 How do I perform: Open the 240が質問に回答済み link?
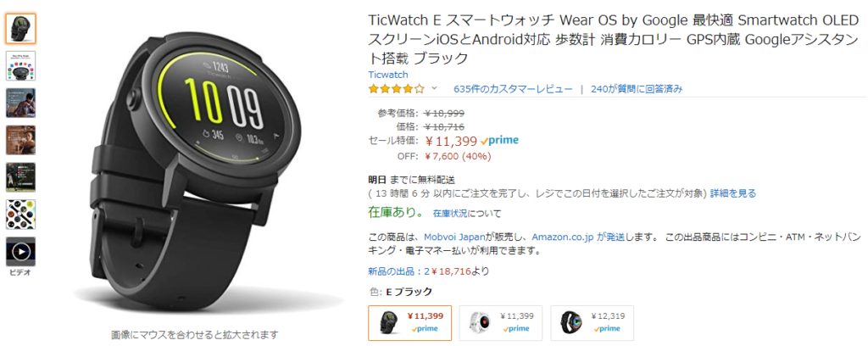637,88
